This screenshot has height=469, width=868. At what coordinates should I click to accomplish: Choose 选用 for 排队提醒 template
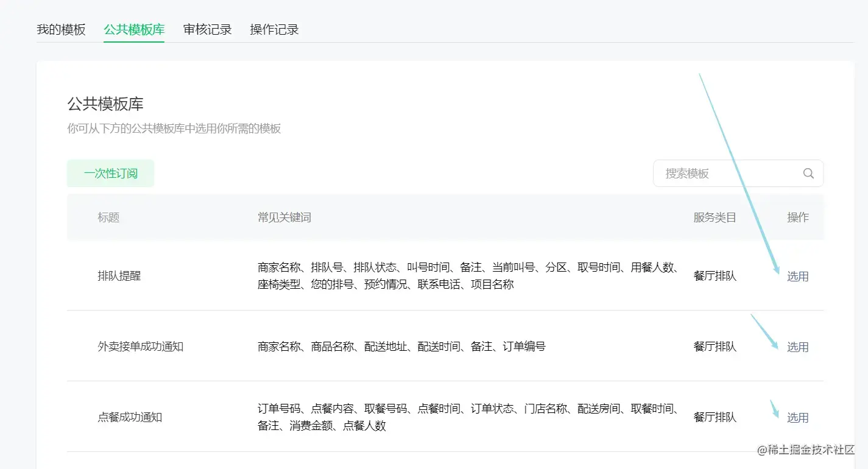tap(797, 277)
